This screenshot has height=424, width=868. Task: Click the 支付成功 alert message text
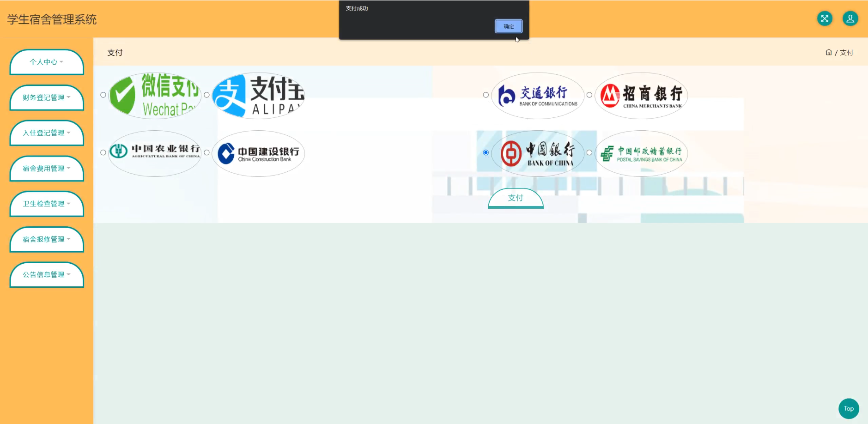pos(357,8)
